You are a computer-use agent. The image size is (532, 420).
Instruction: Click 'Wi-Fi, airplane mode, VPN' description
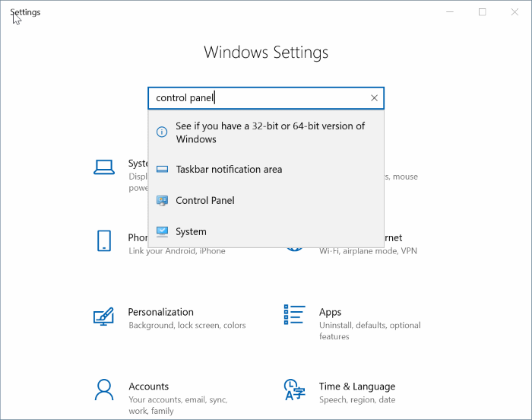coord(368,251)
